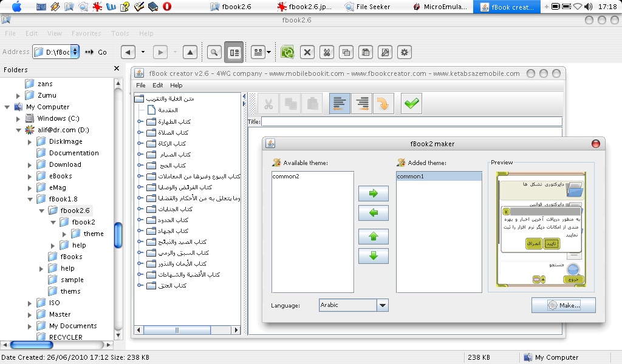Open the Language combo box arrow

(x=383, y=305)
